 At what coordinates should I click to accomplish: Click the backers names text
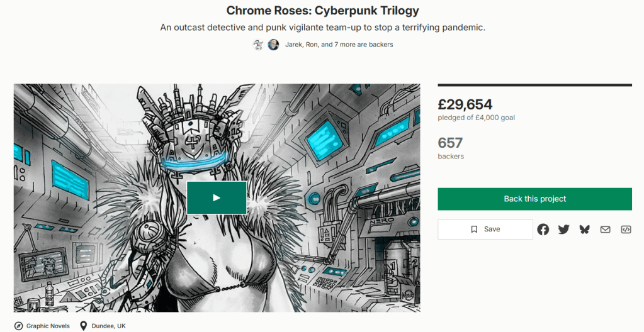[x=339, y=45]
